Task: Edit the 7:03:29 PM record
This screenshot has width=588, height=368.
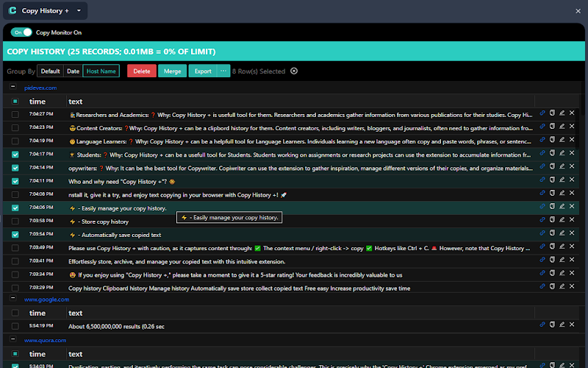Action: pos(562,286)
